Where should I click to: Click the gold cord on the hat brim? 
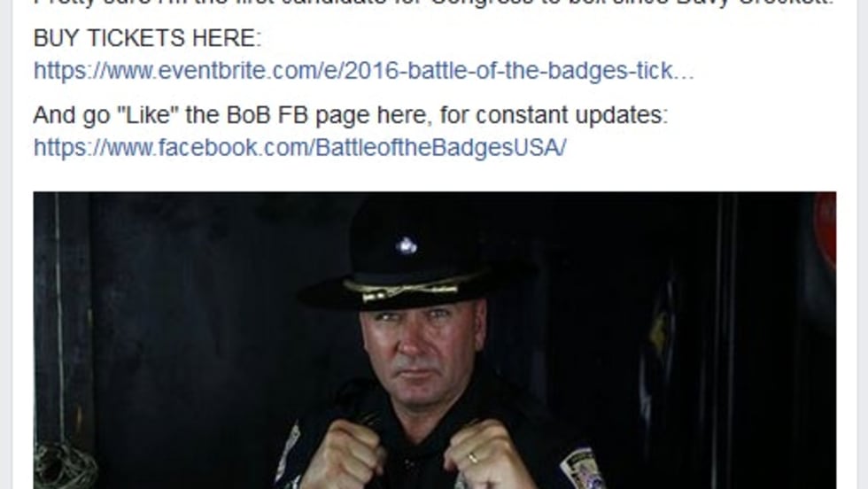pos(401,289)
